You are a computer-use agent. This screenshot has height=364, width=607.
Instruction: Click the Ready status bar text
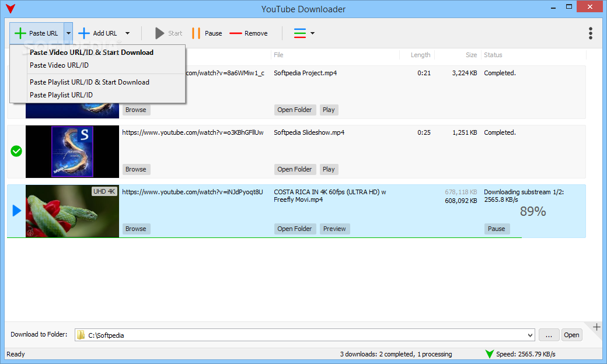(16, 354)
